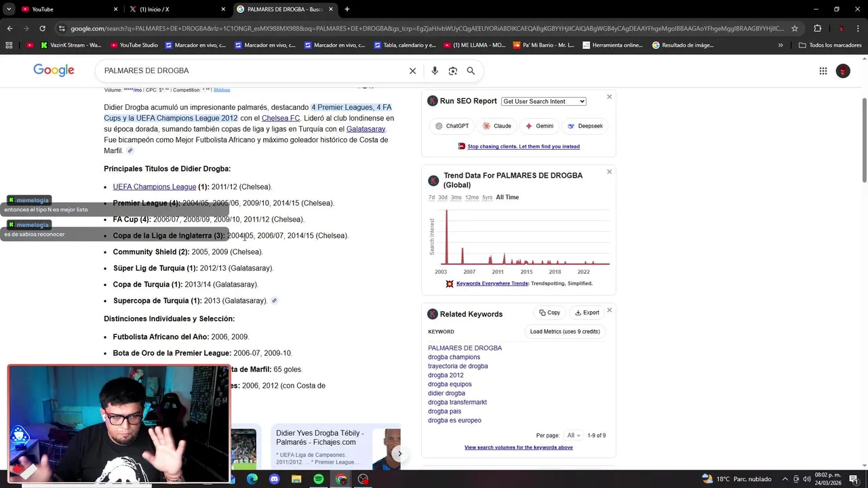Open the 'UEFA Champions League' link
Image resolution: width=868 pixels, height=488 pixels.
tap(155, 187)
